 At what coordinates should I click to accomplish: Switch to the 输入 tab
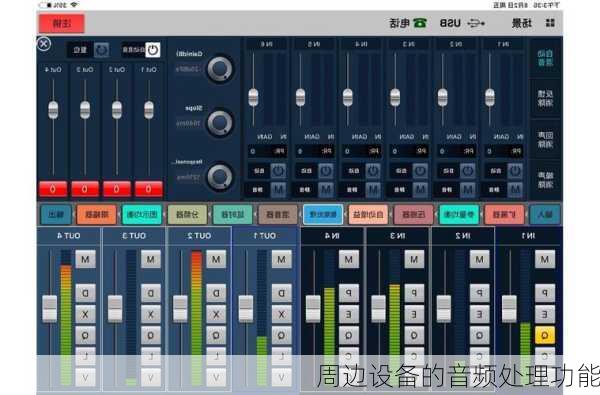click(x=545, y=214)
